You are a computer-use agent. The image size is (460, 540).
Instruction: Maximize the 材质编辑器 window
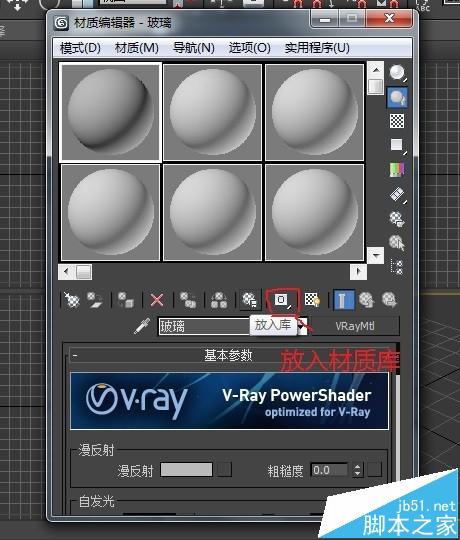coord(352,19)
